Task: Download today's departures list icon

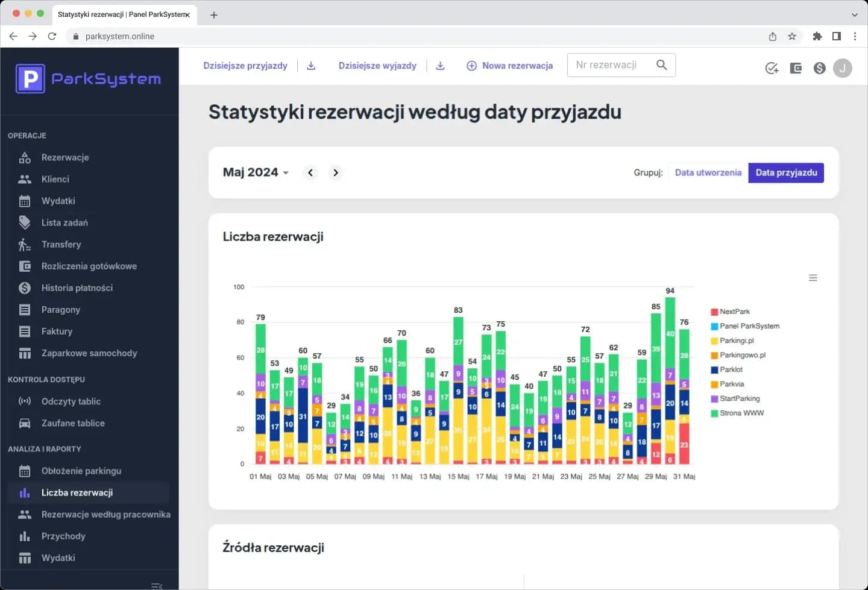Action: coord(440,66)
